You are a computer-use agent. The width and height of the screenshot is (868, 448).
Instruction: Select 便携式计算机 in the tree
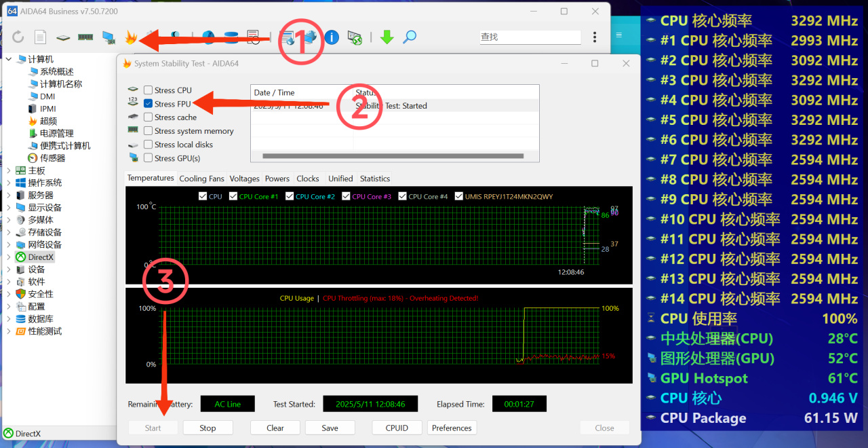pyautogui.click(x=65, y=145)
